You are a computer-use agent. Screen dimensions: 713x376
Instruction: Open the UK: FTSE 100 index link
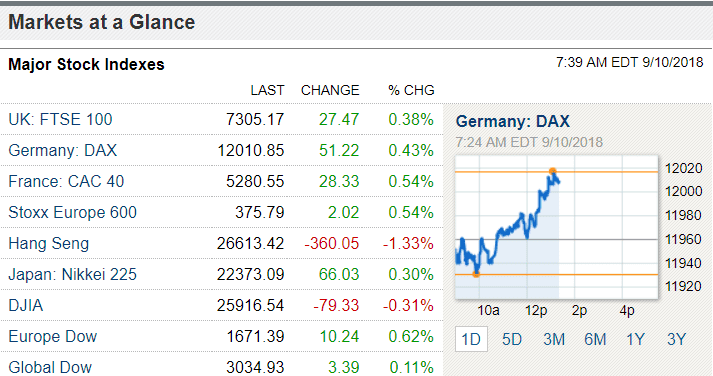coord(60,120)
